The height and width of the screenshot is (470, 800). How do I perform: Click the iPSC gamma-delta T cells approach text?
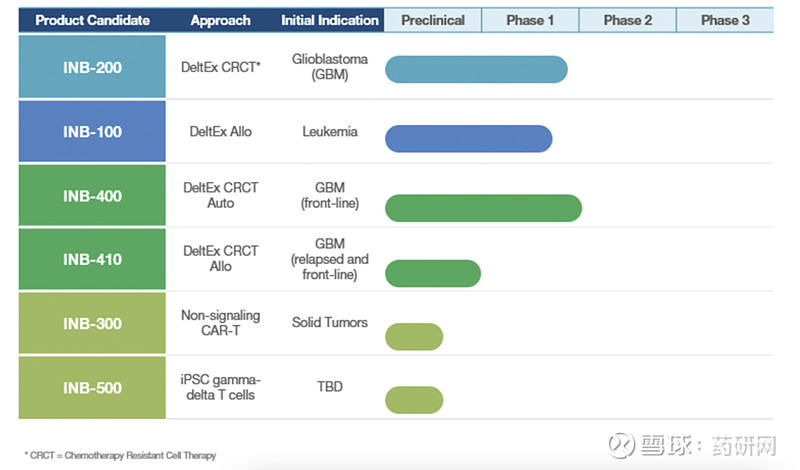tap(220, 387)
